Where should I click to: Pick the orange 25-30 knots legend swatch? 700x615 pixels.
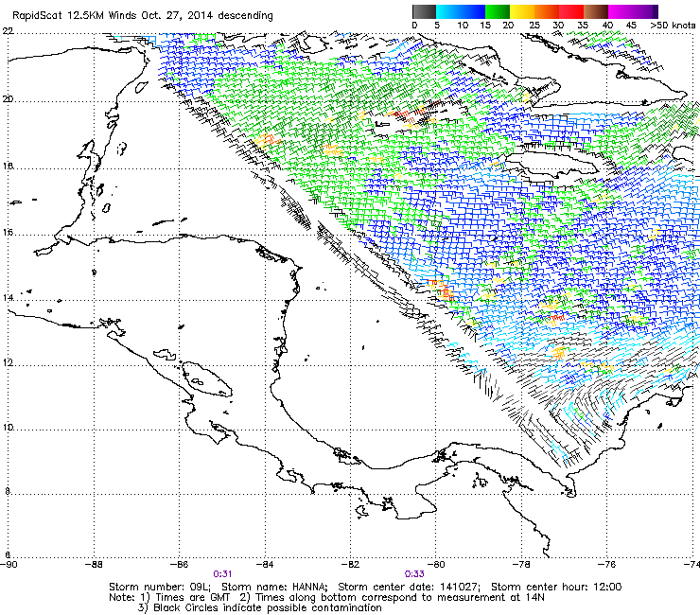pyautogui.click(x=547, y=11)
